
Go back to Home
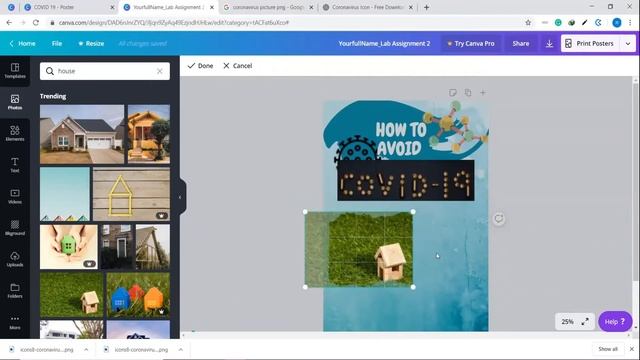22,43
